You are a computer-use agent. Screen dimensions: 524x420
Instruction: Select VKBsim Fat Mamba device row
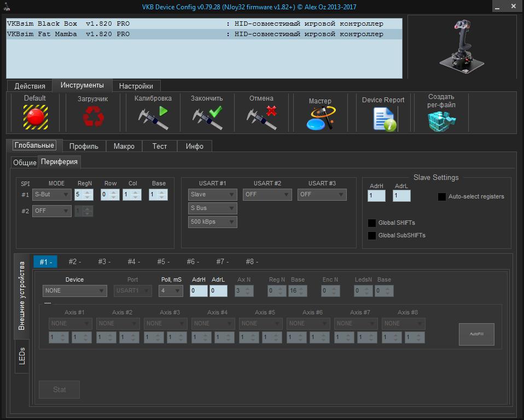coord(204,34)
